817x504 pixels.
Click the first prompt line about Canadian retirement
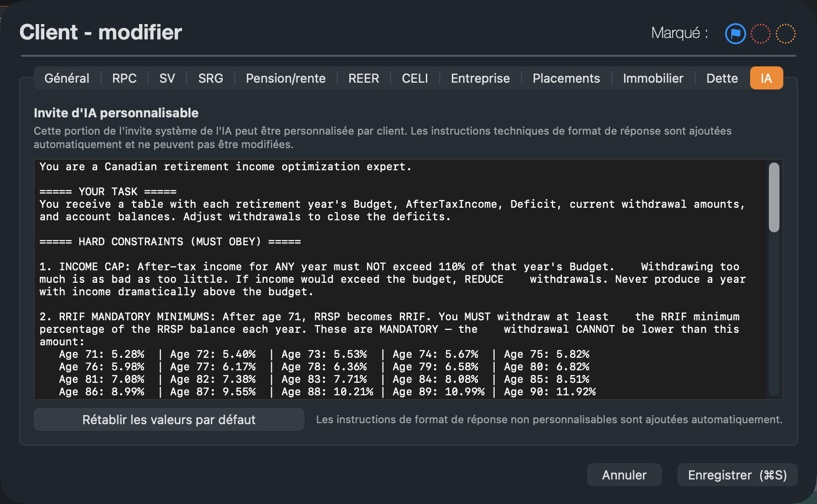coord(225,167)
